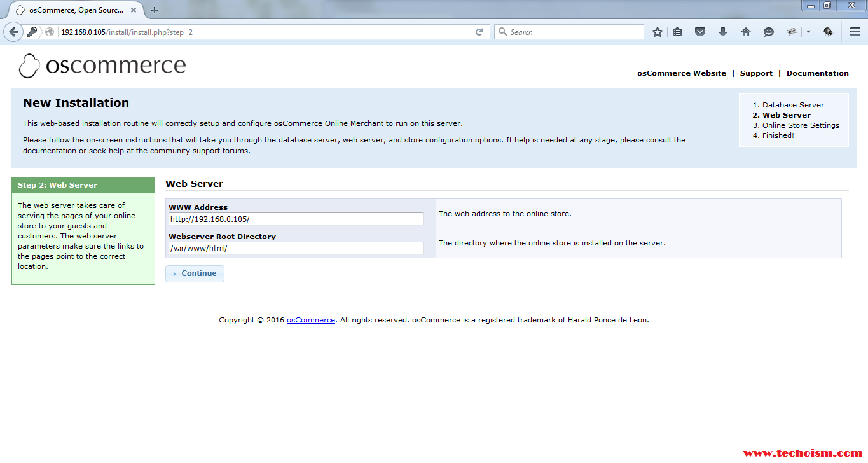Open the osCommerce Website link
This screenshot has height=463, width=868.
point(682,73)
